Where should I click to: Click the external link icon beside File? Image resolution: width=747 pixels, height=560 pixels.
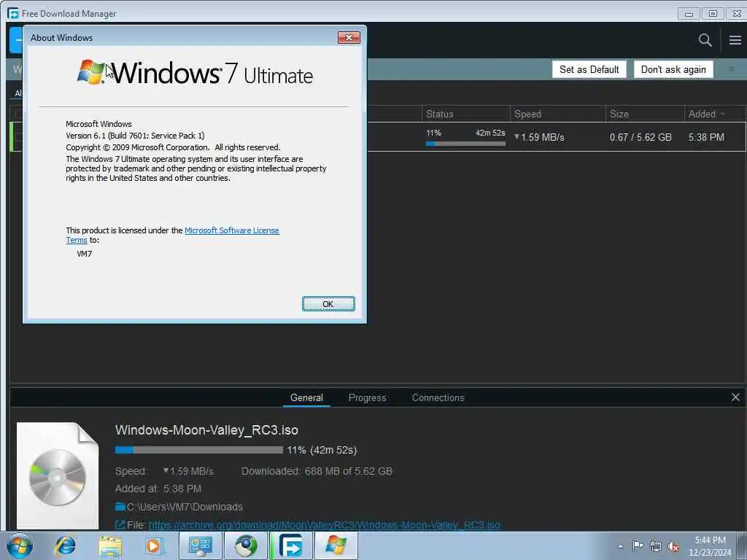click(x=120, y=525)
